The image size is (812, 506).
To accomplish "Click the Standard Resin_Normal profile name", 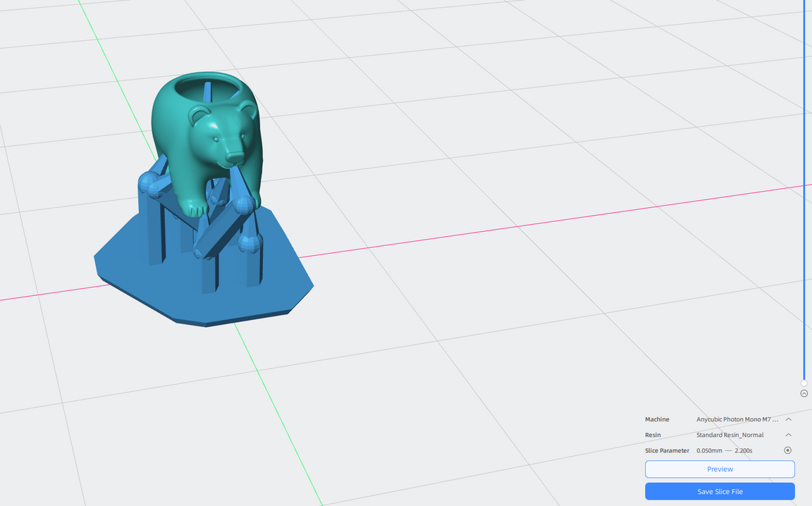I will click(x=730, y=435).
